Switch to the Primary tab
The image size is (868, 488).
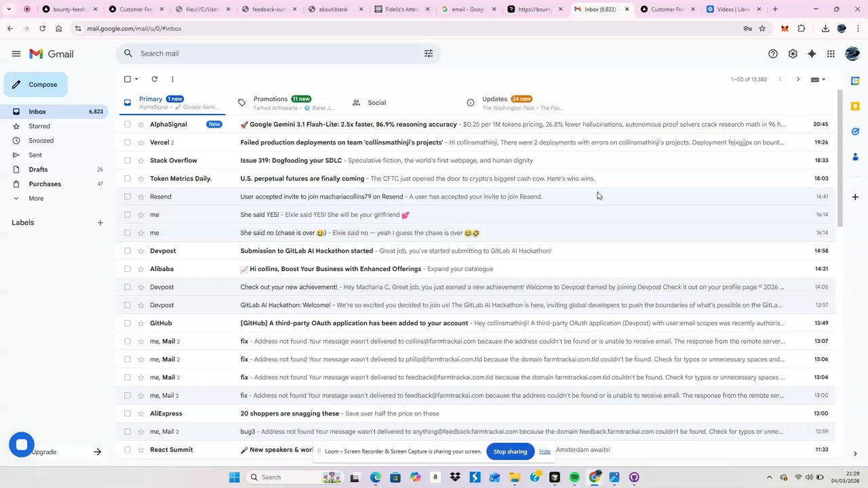[174, 103]
